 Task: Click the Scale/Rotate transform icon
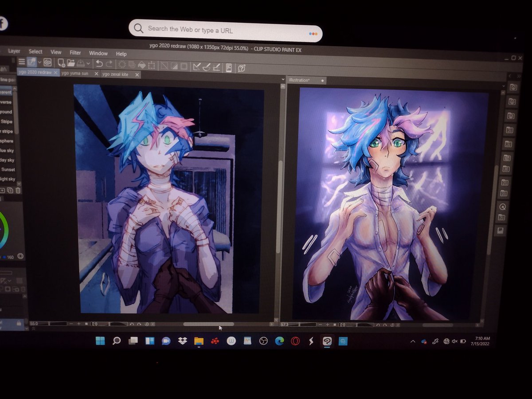click(152, 65)
